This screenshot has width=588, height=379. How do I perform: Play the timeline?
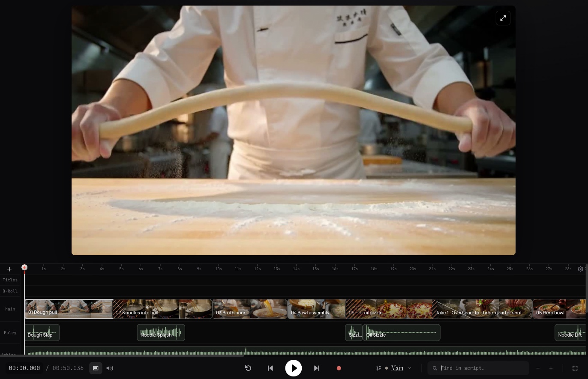point(294,368)
